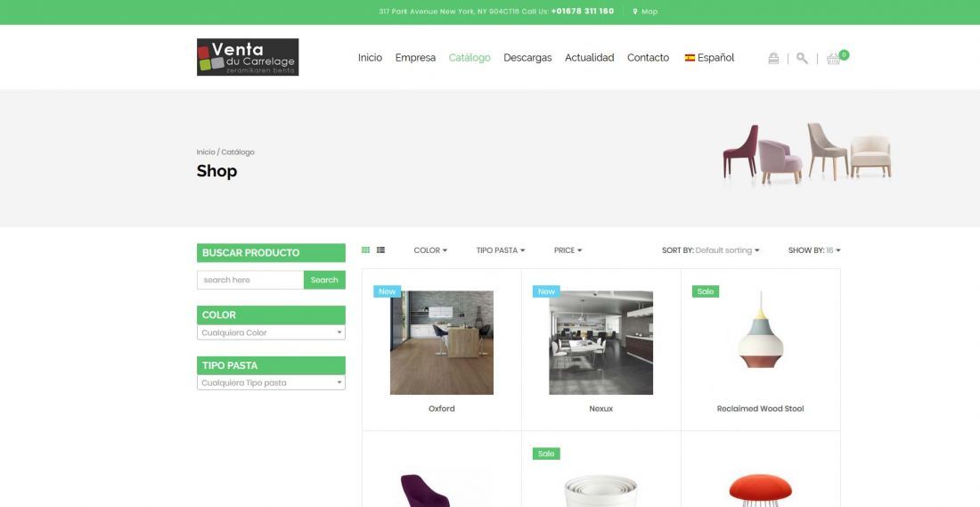
Task: Open the account icon beside search
Action: coord(773,58)
